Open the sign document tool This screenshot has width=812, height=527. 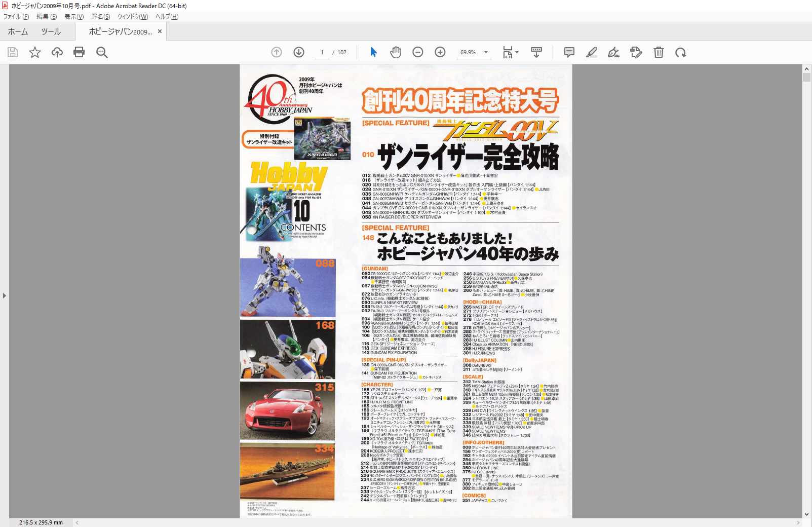614,52
